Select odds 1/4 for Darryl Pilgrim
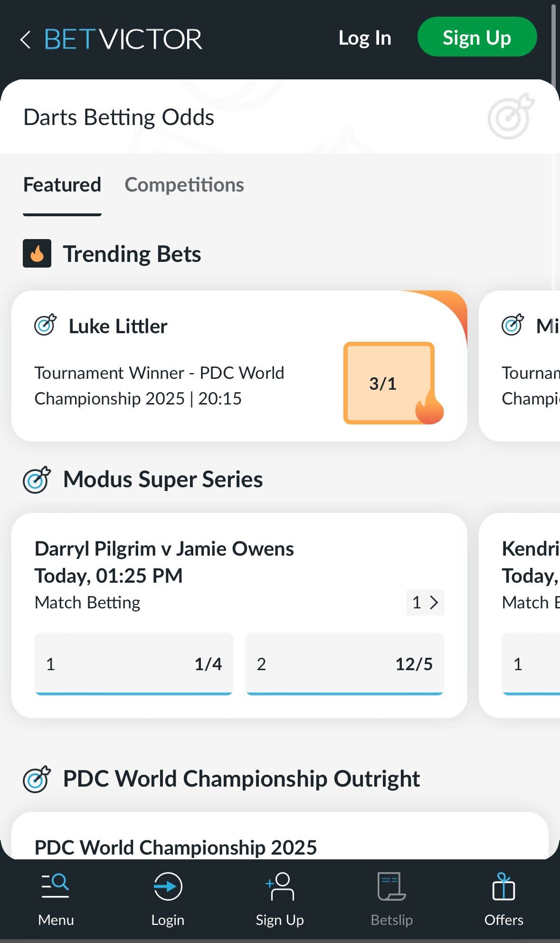The width and height of the screenshot is (560, 943). coord(133,663)
